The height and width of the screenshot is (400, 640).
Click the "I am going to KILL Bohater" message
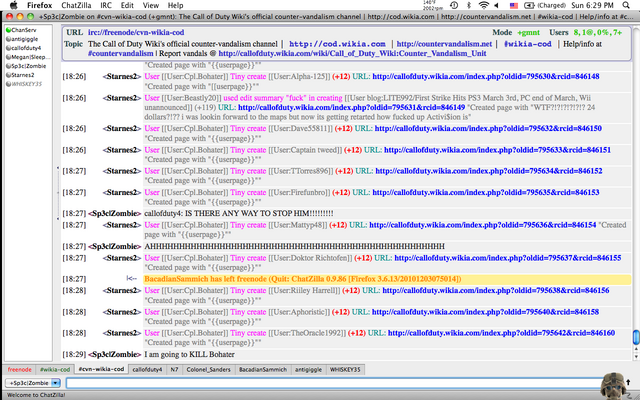[189, 354]
